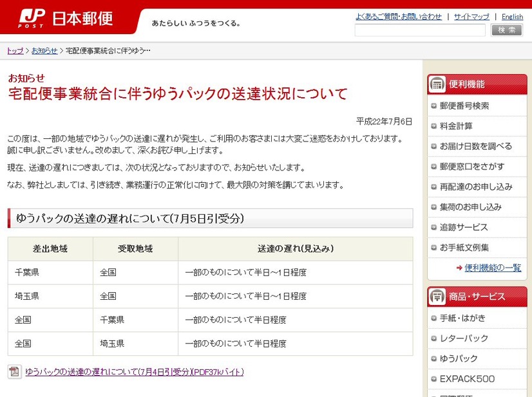532x397 pixels.
Task: Open the サイトマップ link
Action: pyautogui.click(x=471, y=17)
